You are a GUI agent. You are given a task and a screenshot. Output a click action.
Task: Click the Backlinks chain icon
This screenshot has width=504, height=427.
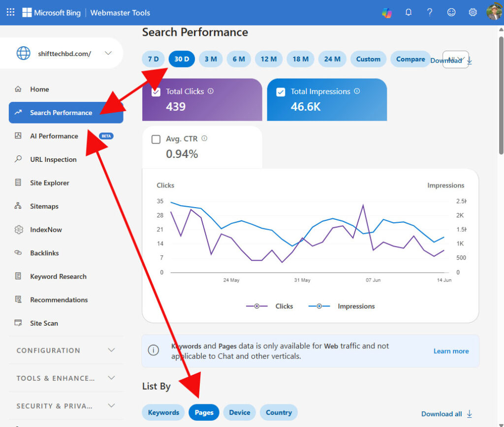point(18,253)
